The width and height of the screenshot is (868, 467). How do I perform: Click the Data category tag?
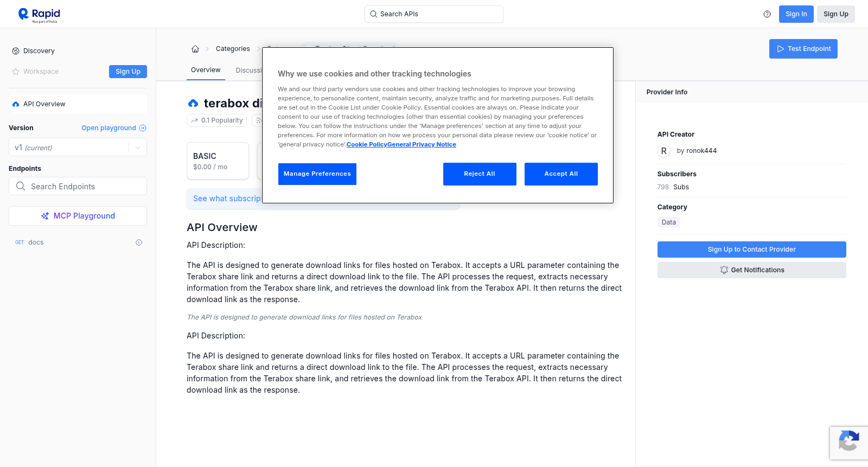tap(669, 222)
